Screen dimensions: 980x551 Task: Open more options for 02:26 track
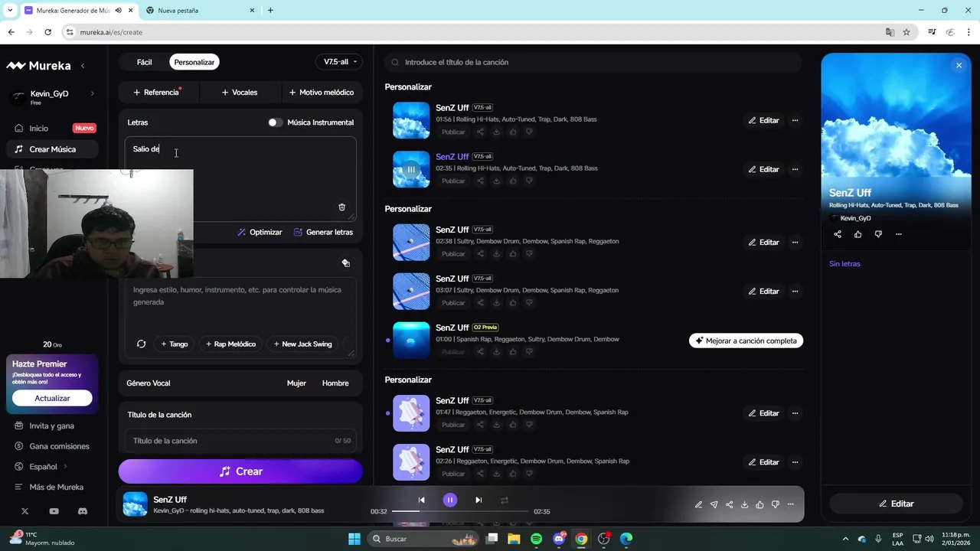(795, 462)
